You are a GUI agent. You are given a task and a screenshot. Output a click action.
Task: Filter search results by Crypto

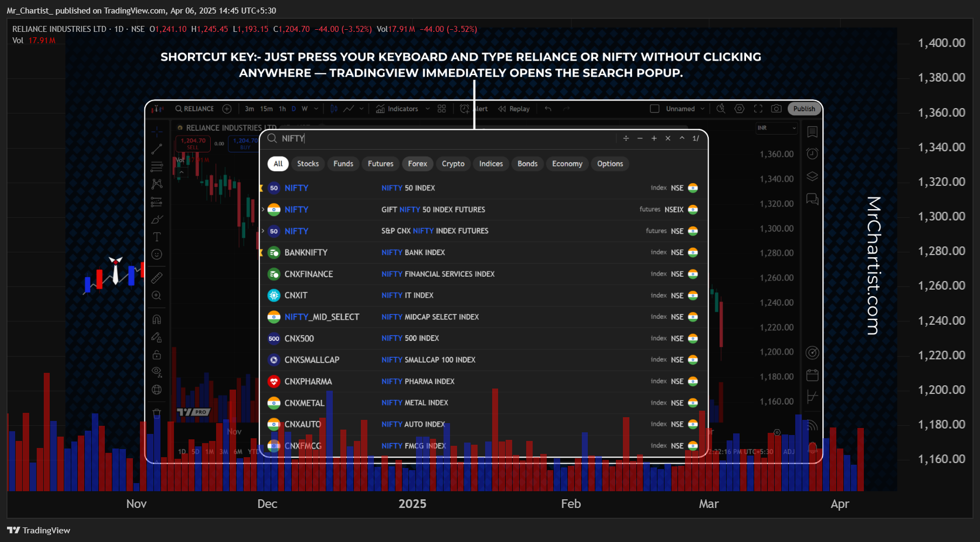coord(453,164)
